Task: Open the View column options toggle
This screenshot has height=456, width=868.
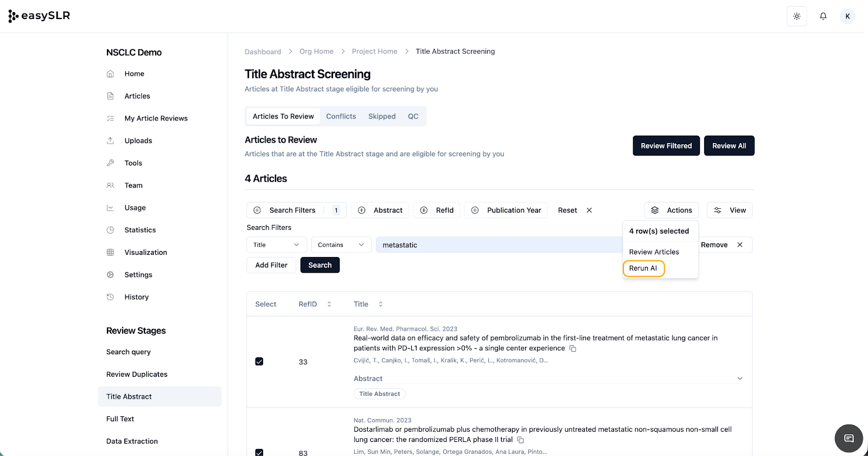Action: click(x=730, y=210)
